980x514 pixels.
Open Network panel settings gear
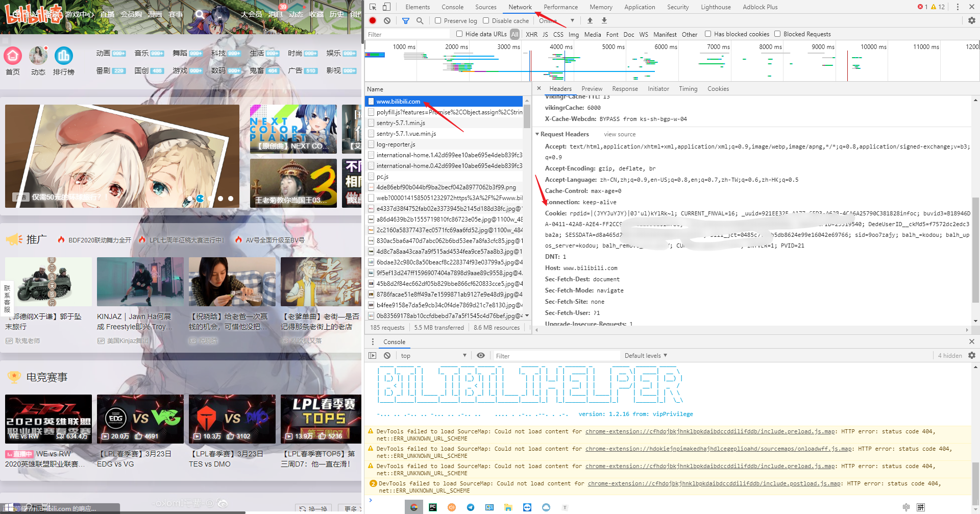(972, 20)
